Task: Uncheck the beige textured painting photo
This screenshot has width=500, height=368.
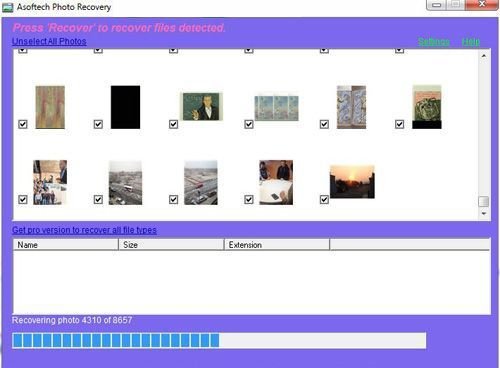Action: point(23,124)
